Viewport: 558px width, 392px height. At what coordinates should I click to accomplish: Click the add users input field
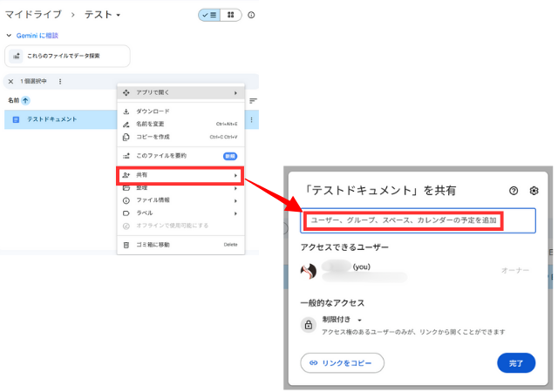click(417, 220)
